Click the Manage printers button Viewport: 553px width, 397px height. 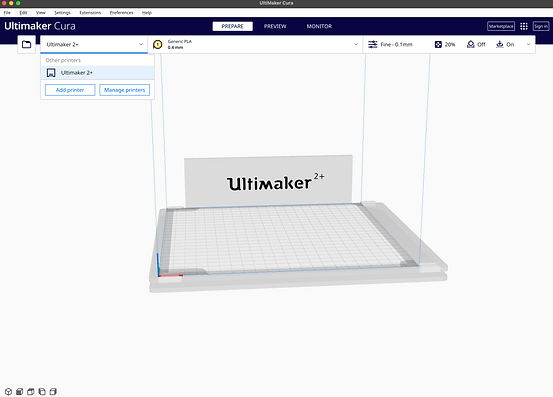tap(124, 90)
